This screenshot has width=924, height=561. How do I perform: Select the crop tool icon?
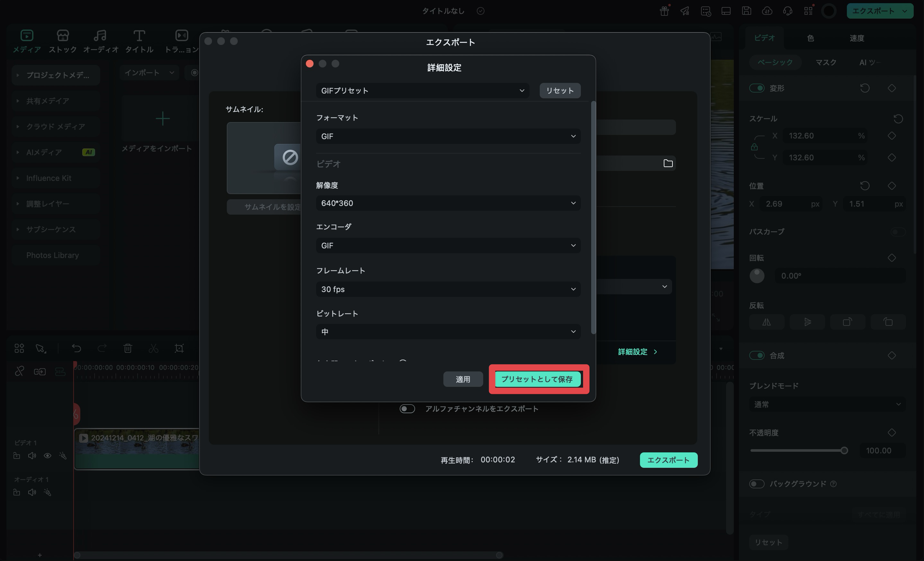(x=179, y=348)
